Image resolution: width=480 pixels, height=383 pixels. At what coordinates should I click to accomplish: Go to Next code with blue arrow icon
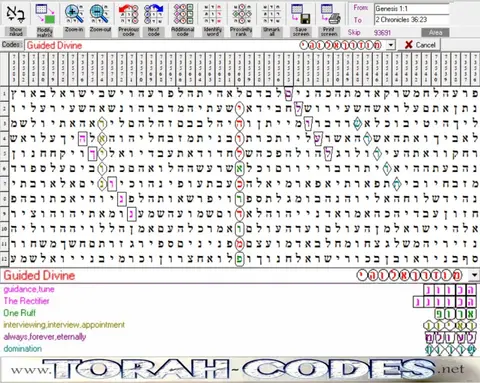click(x=154, y=14)
